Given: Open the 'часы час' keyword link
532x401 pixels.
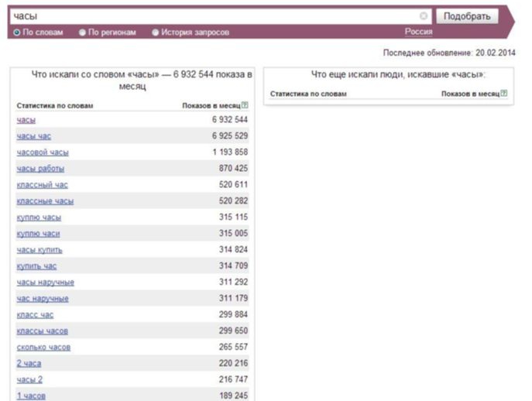Looking at the screenshot, I should coord(34,136).
